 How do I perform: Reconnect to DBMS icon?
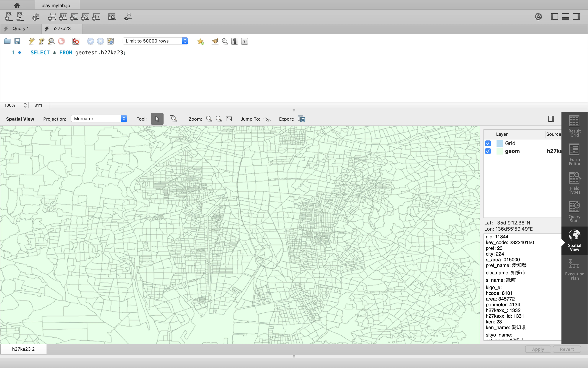[128, 17]
